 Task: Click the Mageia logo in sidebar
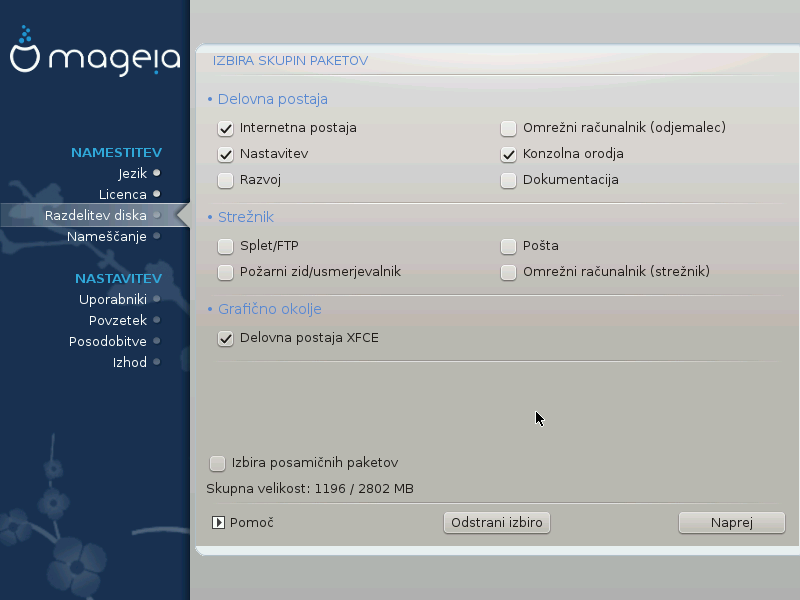click(x=94, y=58)
